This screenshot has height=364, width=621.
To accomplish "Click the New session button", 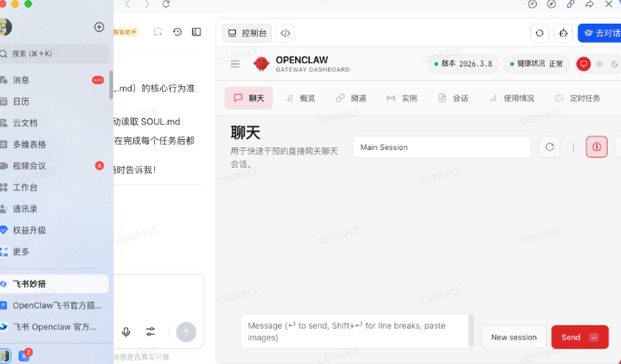I will coord(514,337).
